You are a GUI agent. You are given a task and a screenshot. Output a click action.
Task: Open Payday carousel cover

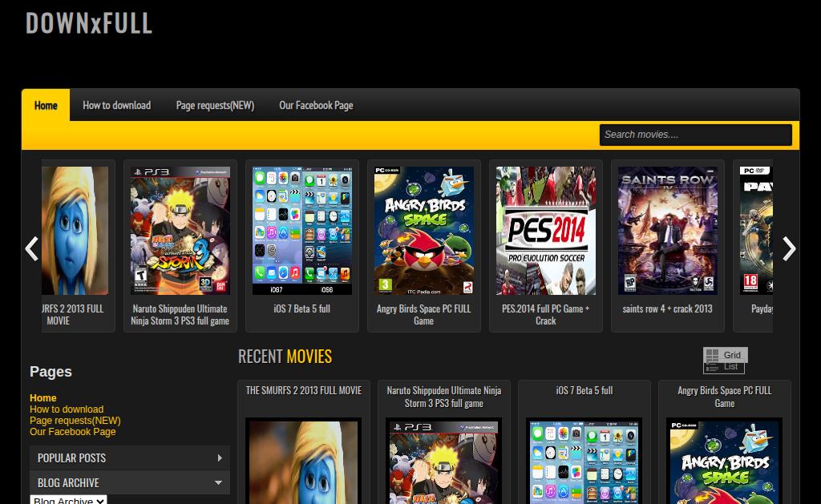(x=756, y=231)
